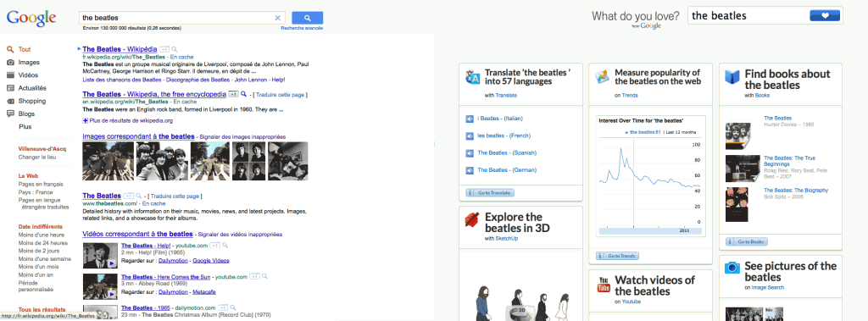This screenshot has width=868, height=321.
Task: Play The Beatles - Help! video thumbnail
Action: [x=100, y=255]
